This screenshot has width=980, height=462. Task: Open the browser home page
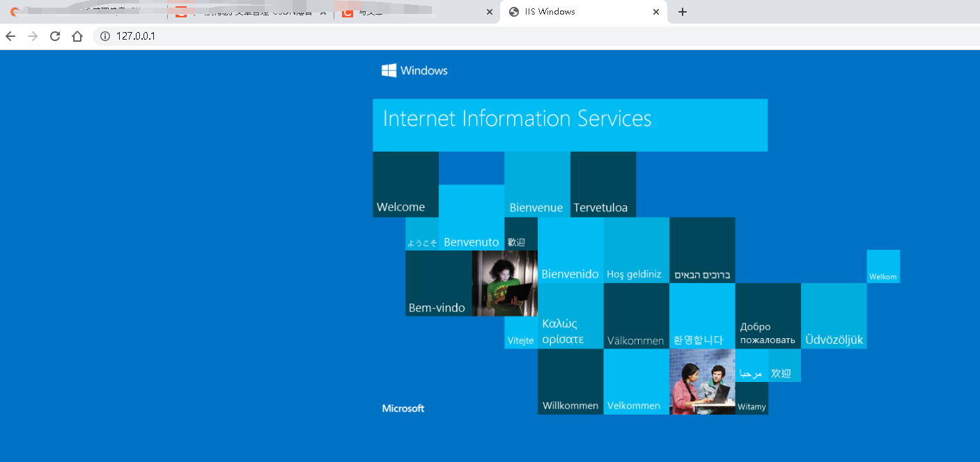[x=77, y=36]
